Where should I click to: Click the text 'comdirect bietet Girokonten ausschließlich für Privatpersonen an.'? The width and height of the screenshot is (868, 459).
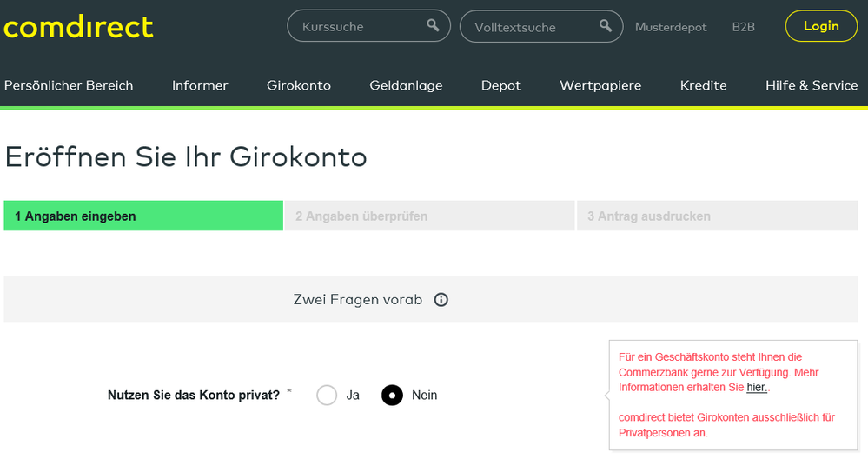726,425
